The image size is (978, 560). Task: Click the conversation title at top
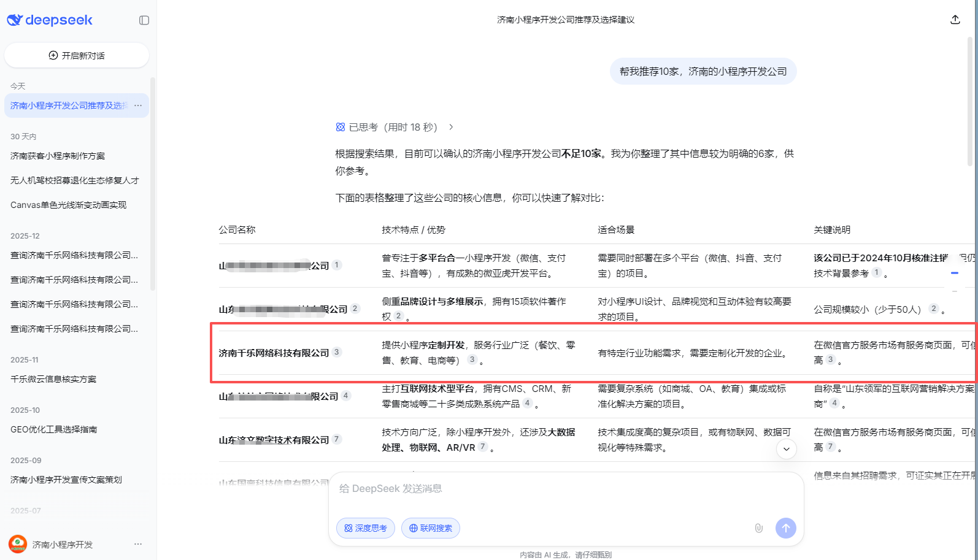[566, 20]
